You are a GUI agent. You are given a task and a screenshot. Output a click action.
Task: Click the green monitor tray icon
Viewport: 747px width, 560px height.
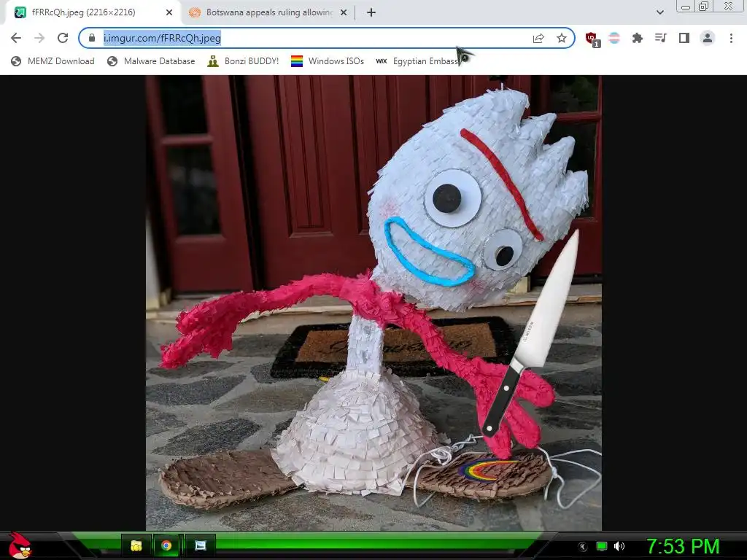pos(602,546)
